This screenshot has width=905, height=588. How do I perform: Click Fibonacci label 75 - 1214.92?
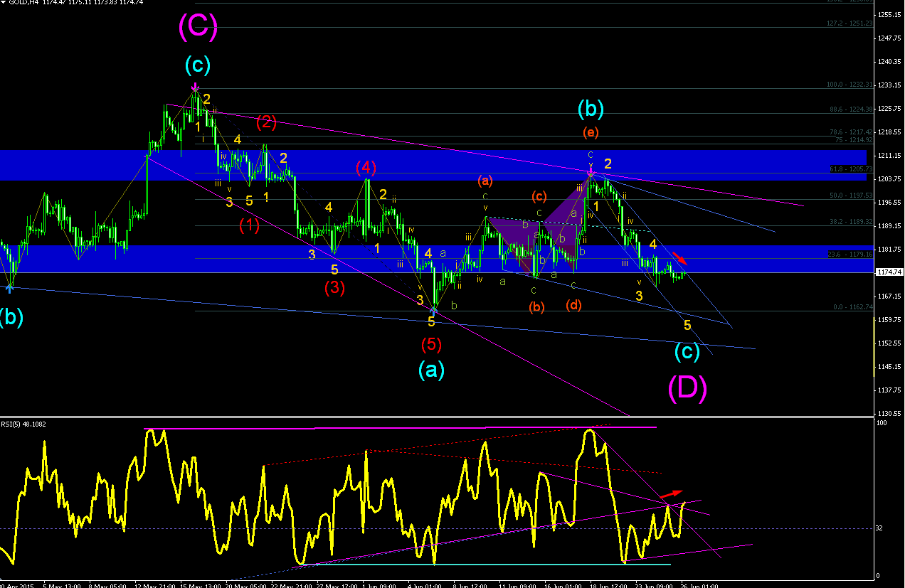point(854,140)
